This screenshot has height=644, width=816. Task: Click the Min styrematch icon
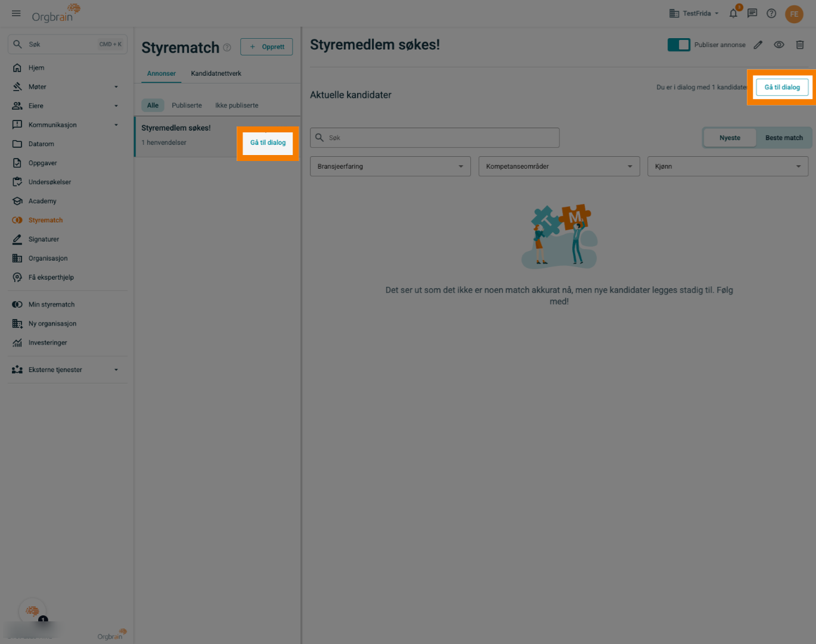point(17,305)
